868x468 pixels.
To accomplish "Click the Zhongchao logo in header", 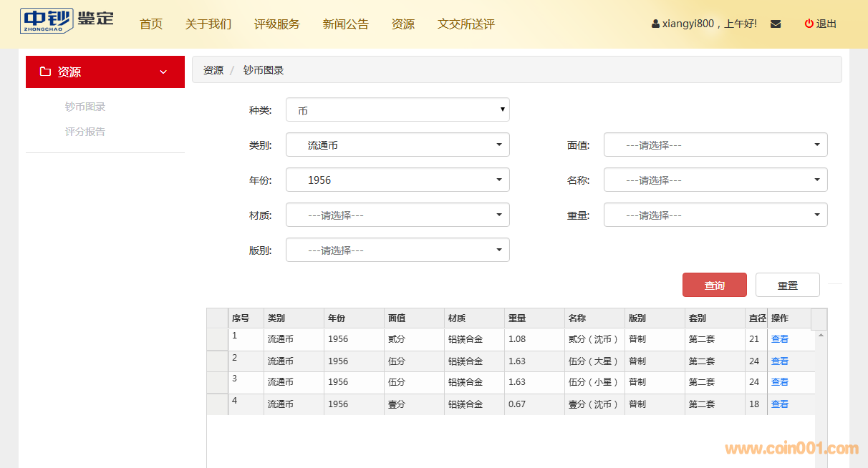I will click(x=67, y=21).
